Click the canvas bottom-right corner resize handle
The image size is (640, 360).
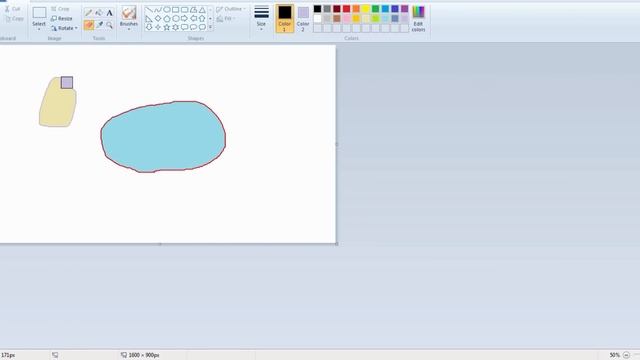pyautogui.click(x=337, y=244)
